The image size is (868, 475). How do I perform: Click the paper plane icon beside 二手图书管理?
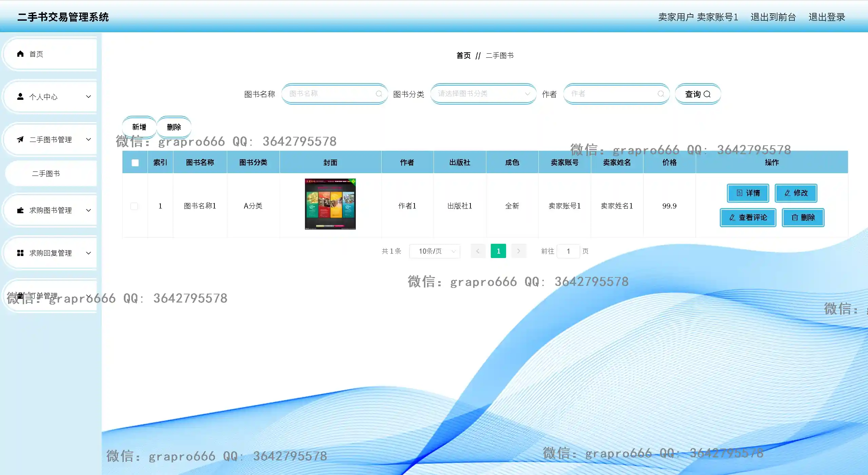[20, 140]
